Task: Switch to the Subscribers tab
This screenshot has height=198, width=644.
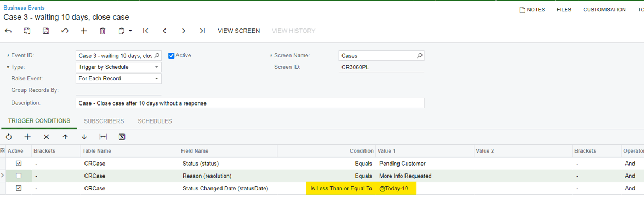Action: pos(104,121)
